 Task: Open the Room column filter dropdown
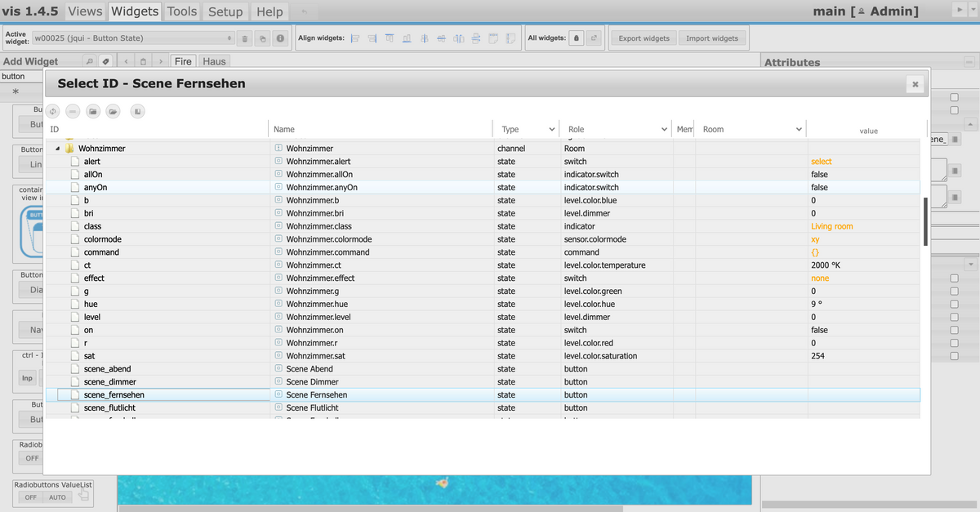(798, 130)
